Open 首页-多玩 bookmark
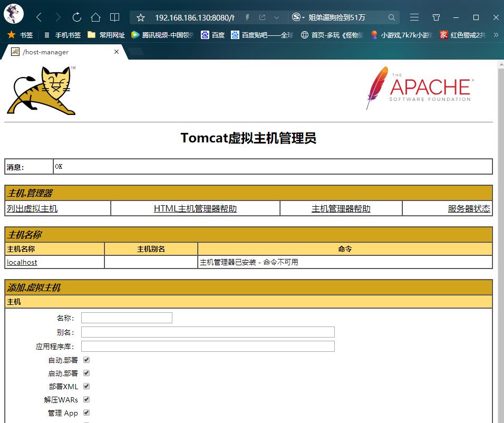The width and height of the screenshot is (504, 423). (332, 35)
